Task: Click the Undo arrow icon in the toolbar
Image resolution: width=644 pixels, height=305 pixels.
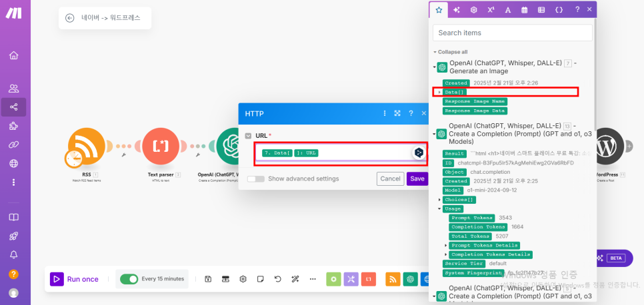Action: (x=277, y=279)
